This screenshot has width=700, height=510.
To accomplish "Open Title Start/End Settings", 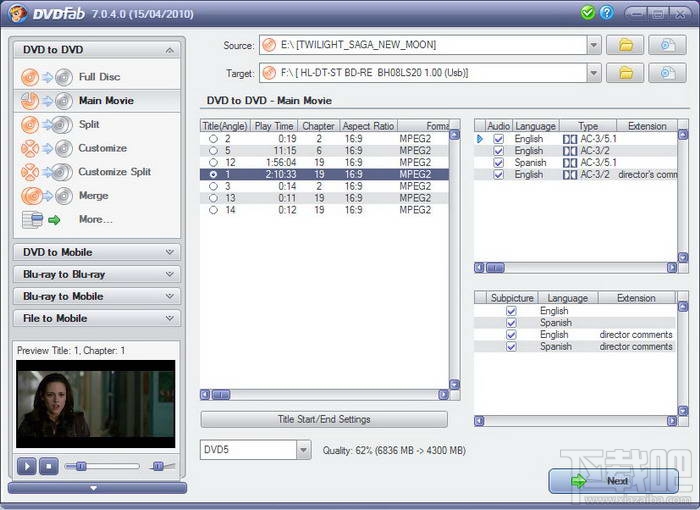I will click(324, 419).
